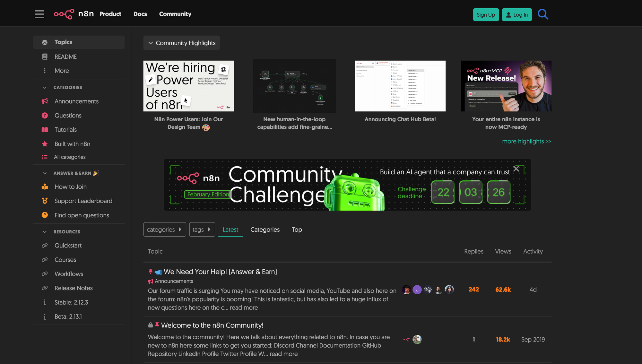This screenshot has height=364, width=642.
Task: Click the Sign Up button
Action: 486,15
